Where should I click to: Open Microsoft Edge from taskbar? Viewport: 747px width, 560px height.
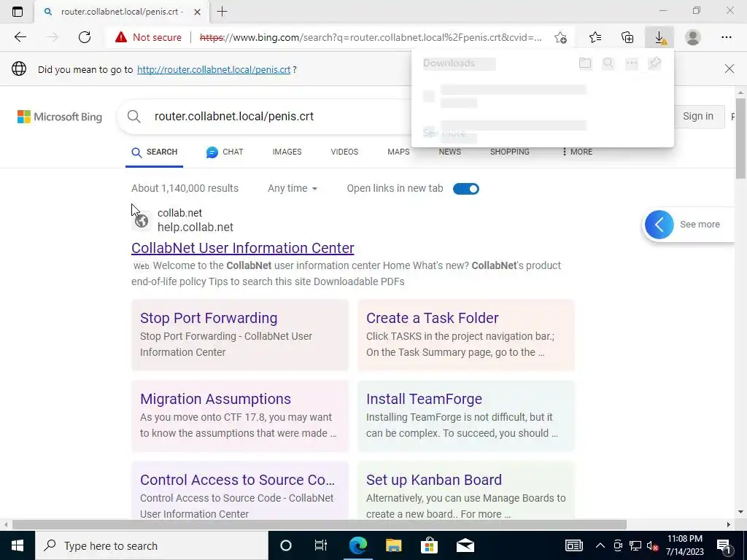(357, 545)
